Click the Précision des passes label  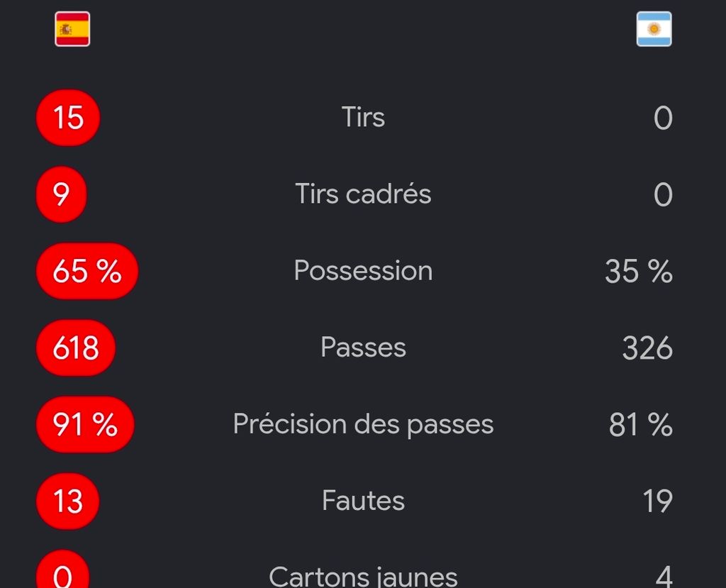(363, 424)
